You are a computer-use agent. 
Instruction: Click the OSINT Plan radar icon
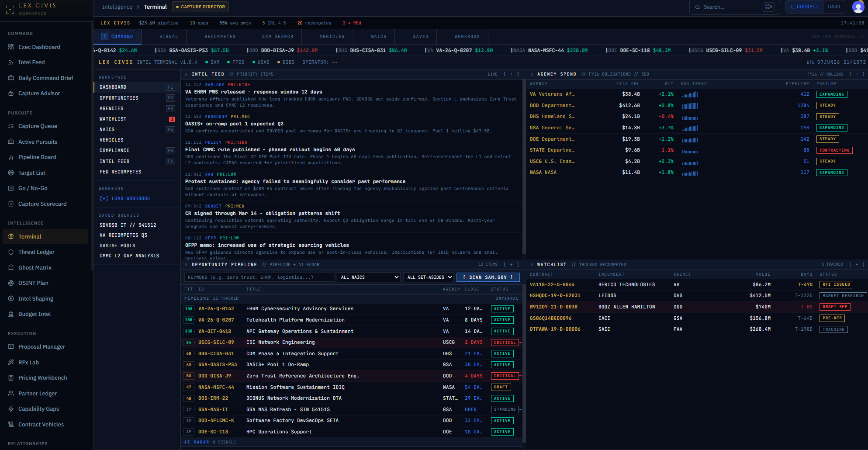point(11,283)
